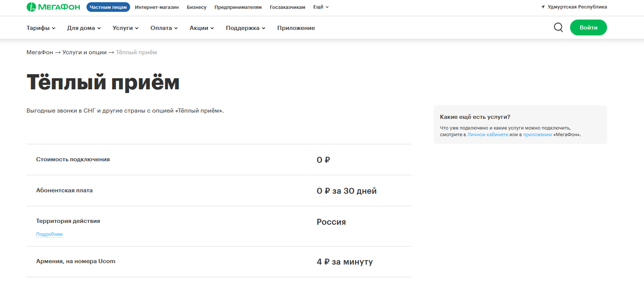Open the Предпринимателям section
This screenshot has width=644, height=286.
(238, 7)
